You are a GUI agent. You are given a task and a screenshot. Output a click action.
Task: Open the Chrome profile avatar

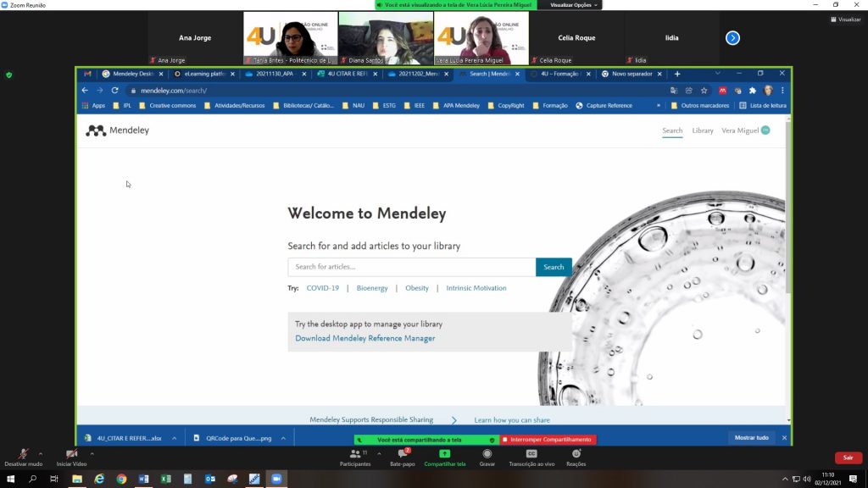pyautogui.click(x=768, y=90)
